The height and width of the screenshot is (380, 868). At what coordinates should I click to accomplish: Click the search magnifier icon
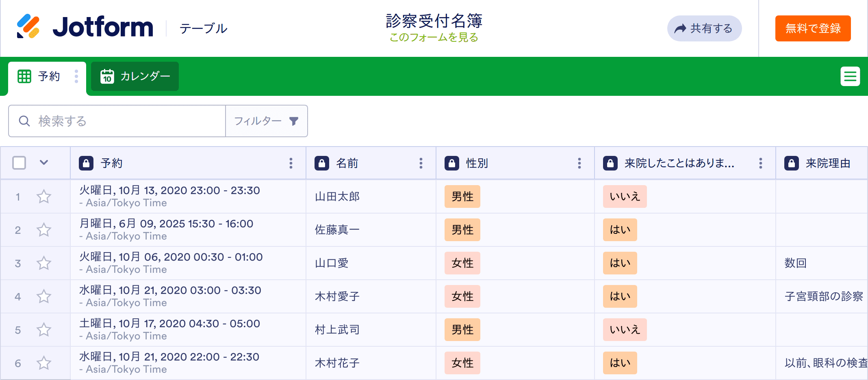pyautogui.click(x=24, y=121)
